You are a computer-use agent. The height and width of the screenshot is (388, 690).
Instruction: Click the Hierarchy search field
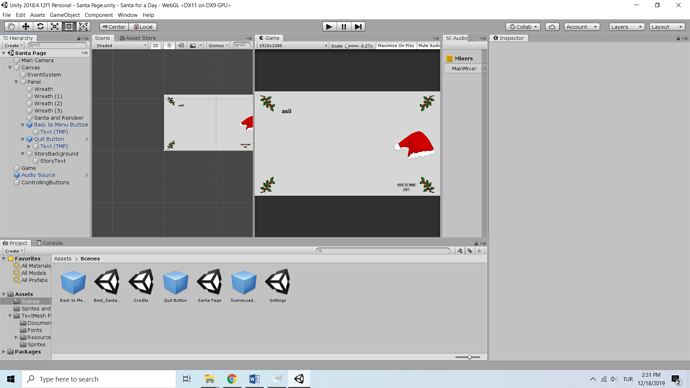(57, 45)
